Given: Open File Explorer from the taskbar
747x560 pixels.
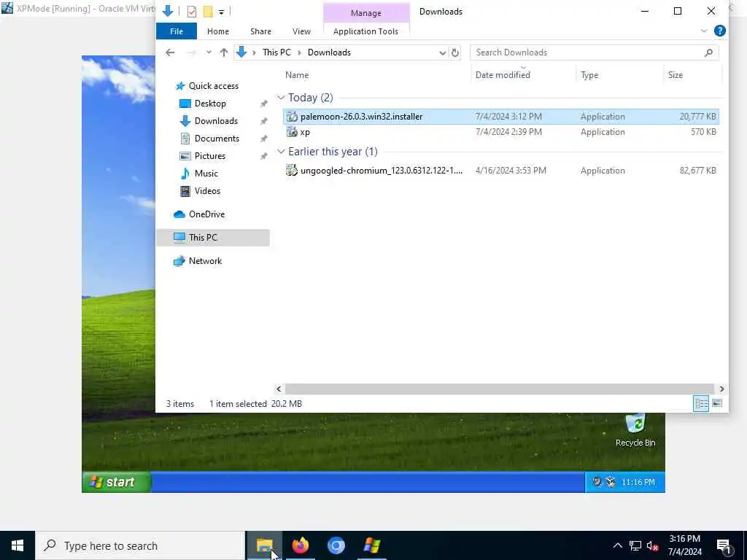Looking at the screenshot, I should pos(264,545).
